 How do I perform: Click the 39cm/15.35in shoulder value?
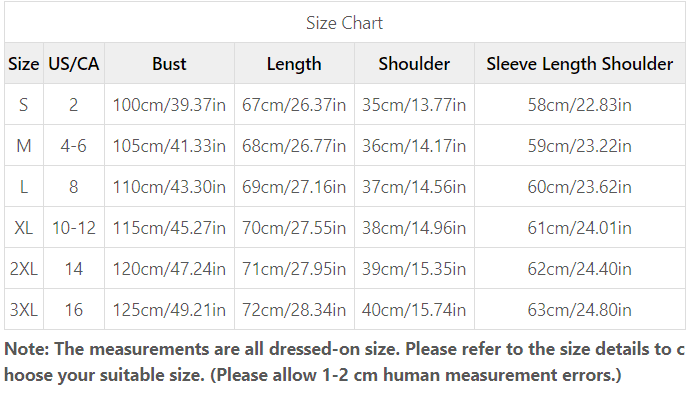(414, 268)
